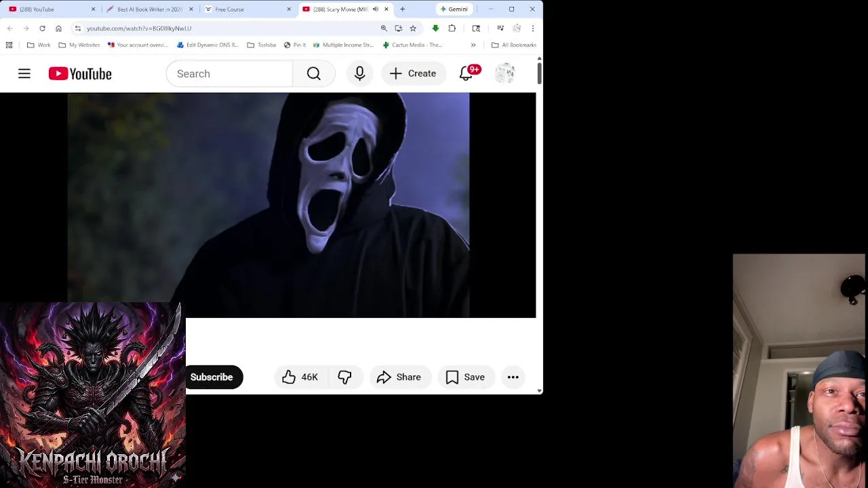Reload the page in Chrome
This screenshot has width=868, height=488.
(x=42, y=28)
